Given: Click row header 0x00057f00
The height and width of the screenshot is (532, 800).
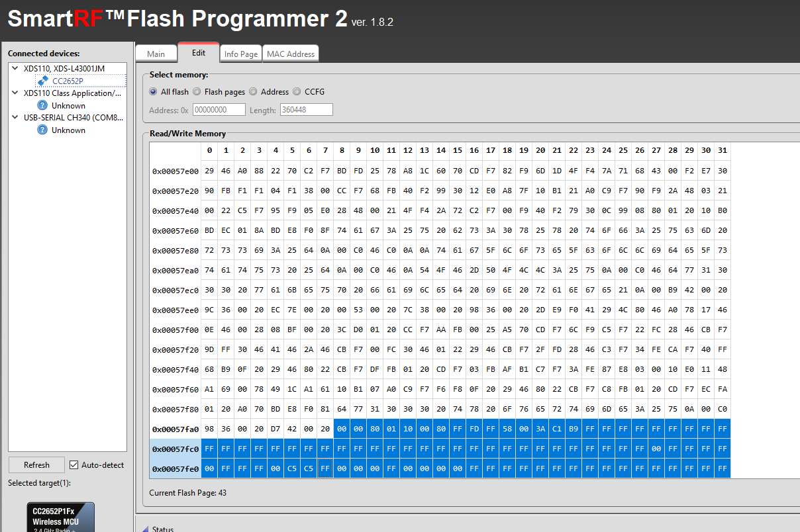Looking at the screenshot, I should 175,330.
